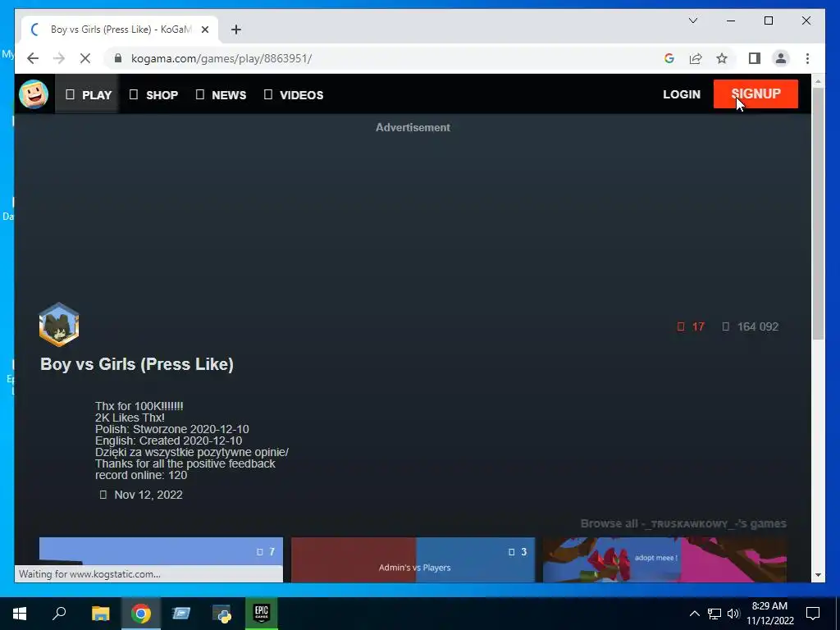Screen dimensions: 840x630
Task: Open the NEWS menu item
Action: [x=221, y=95]
